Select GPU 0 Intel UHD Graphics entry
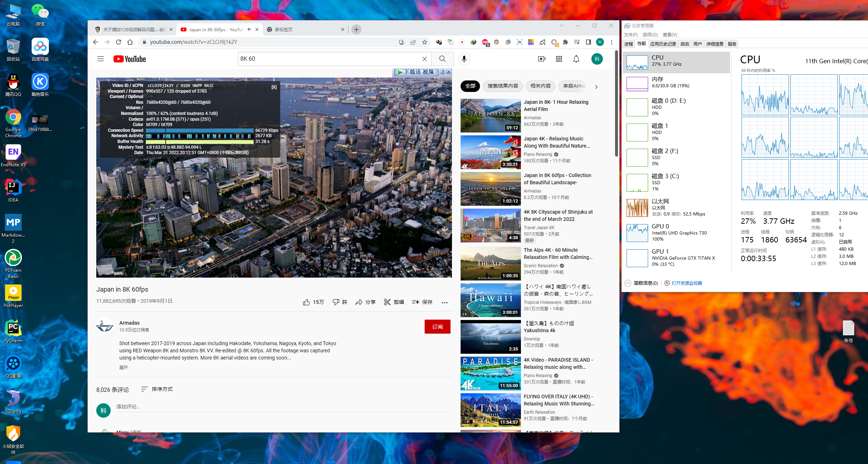This screenshot has height=464, width=868. coord(677,233)
